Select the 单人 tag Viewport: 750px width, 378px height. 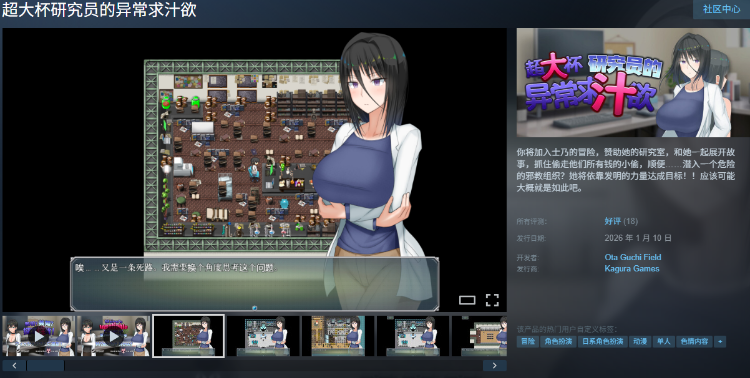(663, 342)
